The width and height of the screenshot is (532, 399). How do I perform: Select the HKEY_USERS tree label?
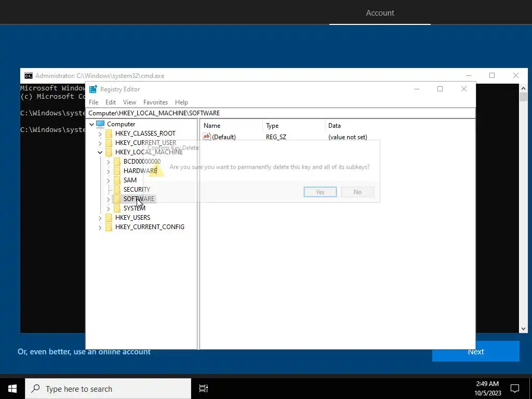[132, 218]
